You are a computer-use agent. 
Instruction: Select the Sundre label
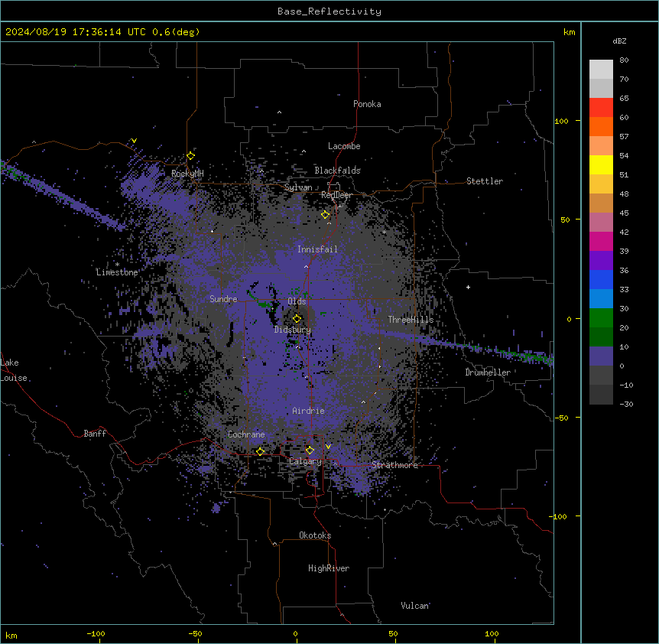[x=223, y=299]
